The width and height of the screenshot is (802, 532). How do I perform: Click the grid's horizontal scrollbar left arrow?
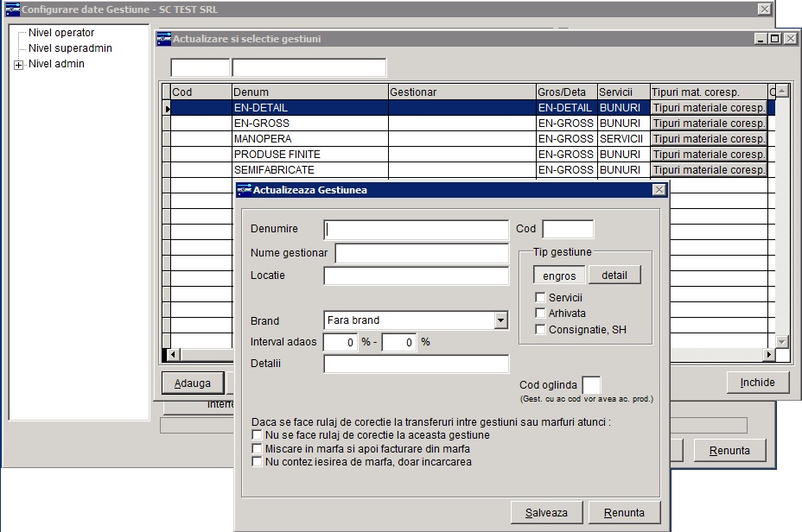point(174,354)
